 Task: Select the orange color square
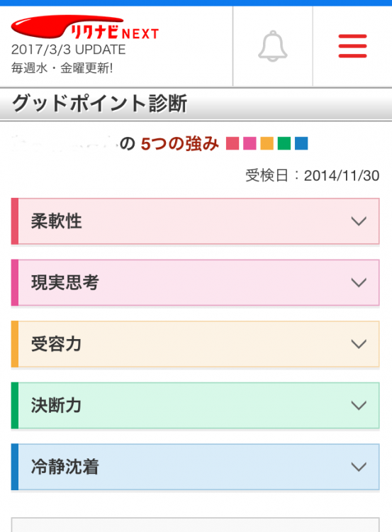coord(267,143)
